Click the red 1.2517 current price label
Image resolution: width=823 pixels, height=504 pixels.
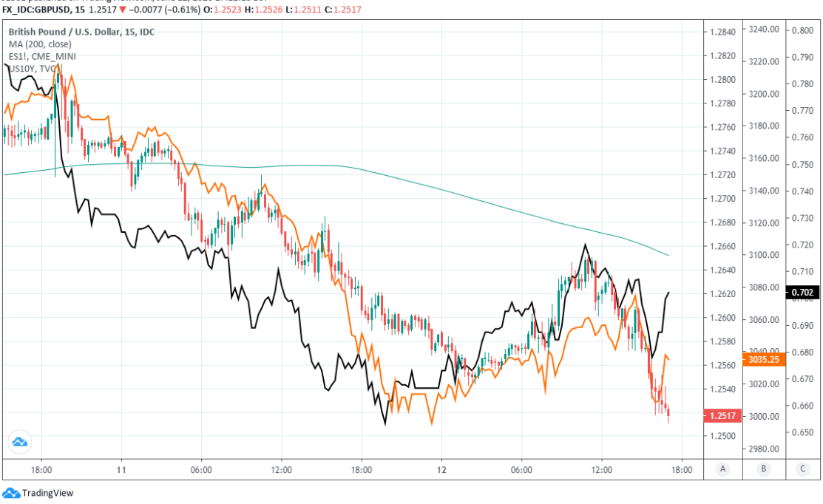(721, 416)
